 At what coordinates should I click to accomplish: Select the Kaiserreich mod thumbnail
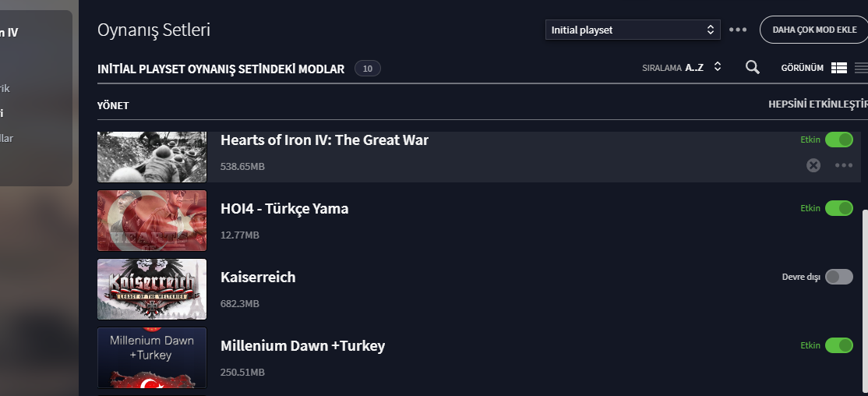[152, 289]
